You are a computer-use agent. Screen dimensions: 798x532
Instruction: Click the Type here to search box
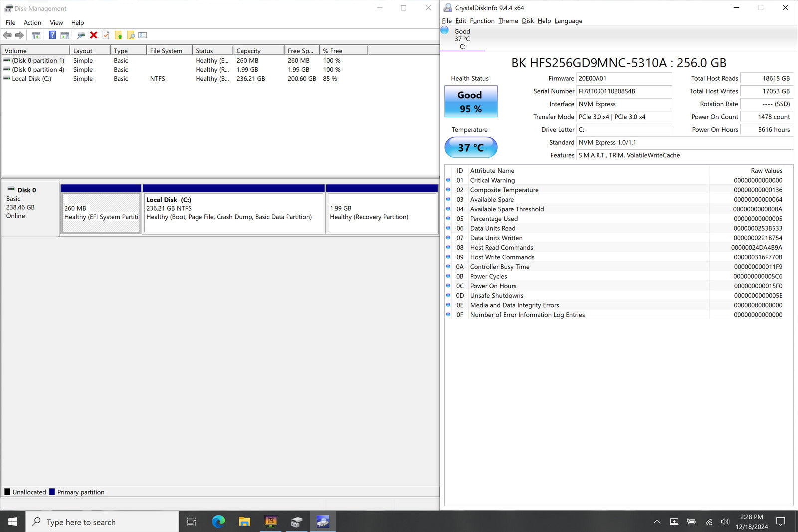tap(102, 522)
